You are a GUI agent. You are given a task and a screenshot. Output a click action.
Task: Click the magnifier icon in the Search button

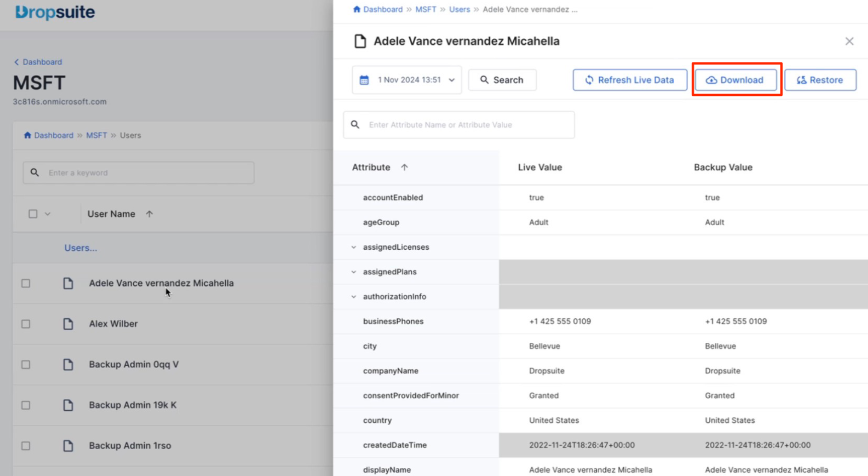click(x=485, y=80)
